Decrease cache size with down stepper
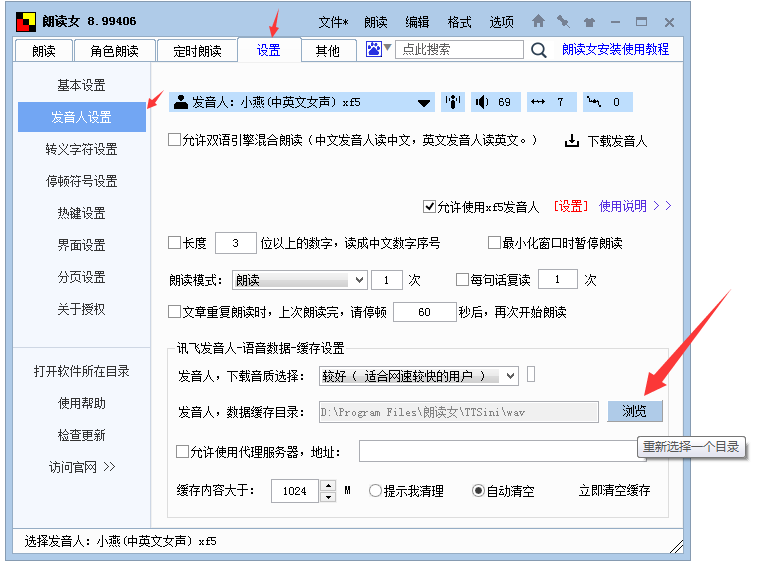Screen dimensions: 758x566 pyautogui.click(x=328, y=496)
